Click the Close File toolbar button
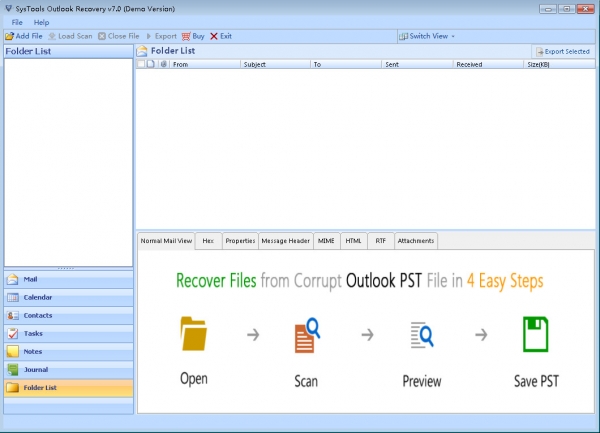The image size is (600, 433). pos(119,36)
